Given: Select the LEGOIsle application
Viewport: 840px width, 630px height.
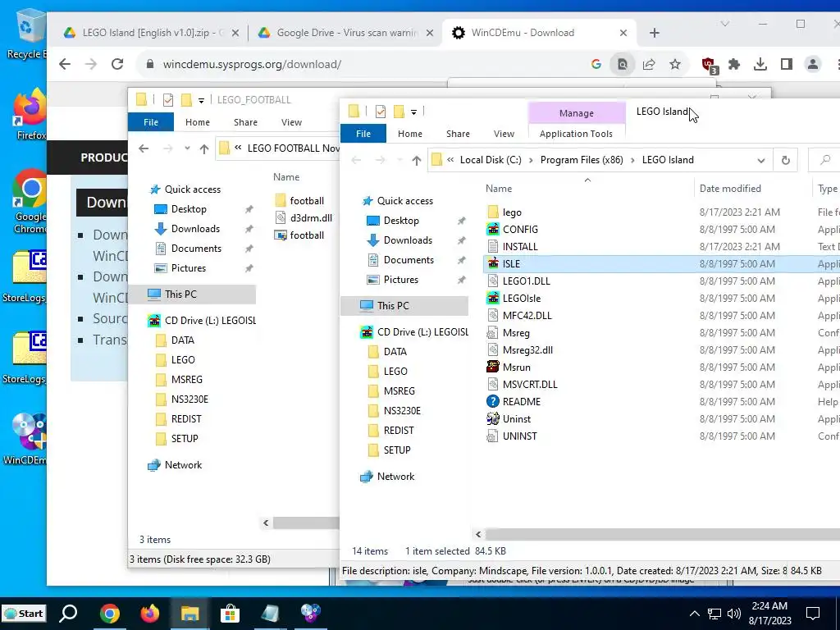Looking at the screenshot, I should [x=521, y=299].
